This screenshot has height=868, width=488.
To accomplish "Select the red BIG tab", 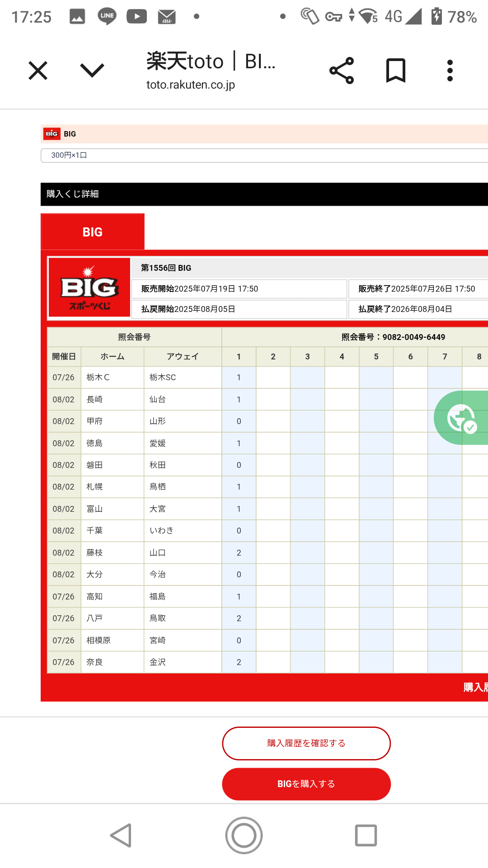I will pos(93,232).
